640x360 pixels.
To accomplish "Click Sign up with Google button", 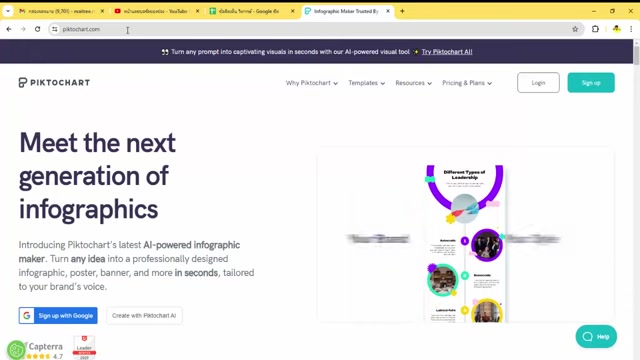I will point(58,316).
